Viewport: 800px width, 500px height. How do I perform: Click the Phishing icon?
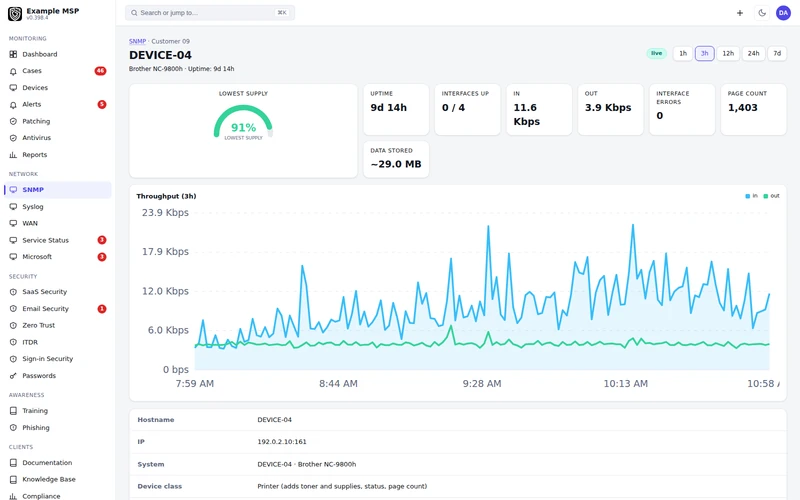(x=13, y=428)
